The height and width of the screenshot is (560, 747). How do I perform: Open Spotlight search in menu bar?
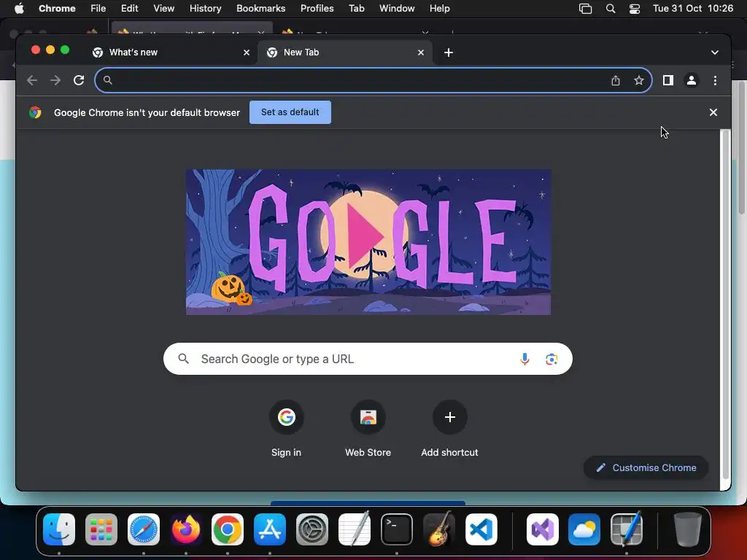pos(611,9)
